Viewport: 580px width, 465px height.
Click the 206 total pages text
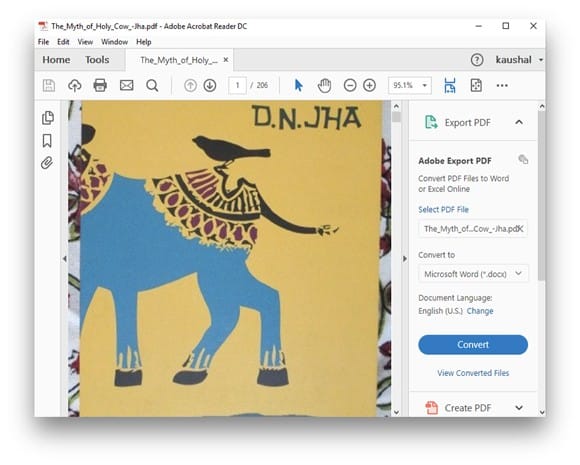pos(262,85)
